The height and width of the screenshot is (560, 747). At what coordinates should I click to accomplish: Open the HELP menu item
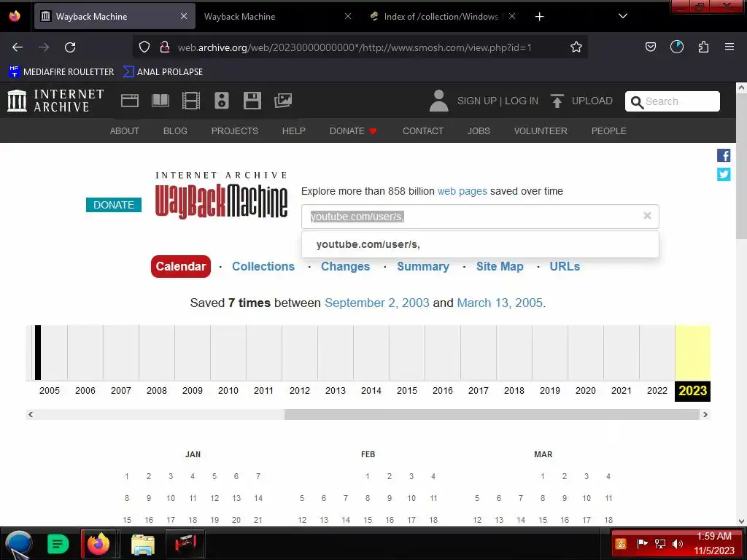[293, 131]
